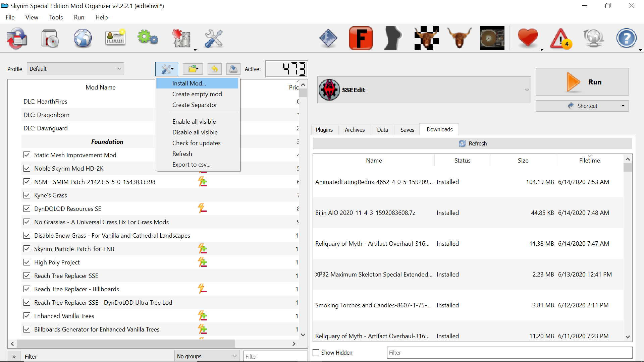Sort mod list by Mod Name header
The image size is (644, 362).
tap(100, 87)
